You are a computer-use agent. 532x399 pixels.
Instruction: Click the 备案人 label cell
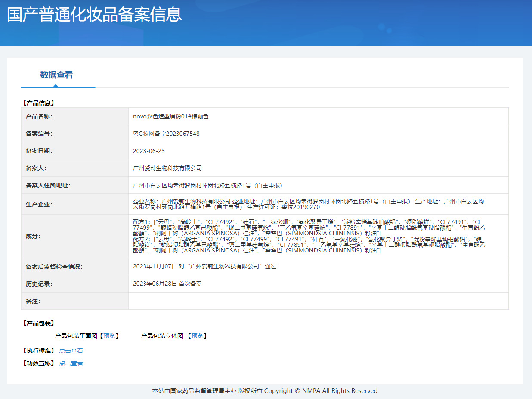pyautogui.click(x=75, y=168)
